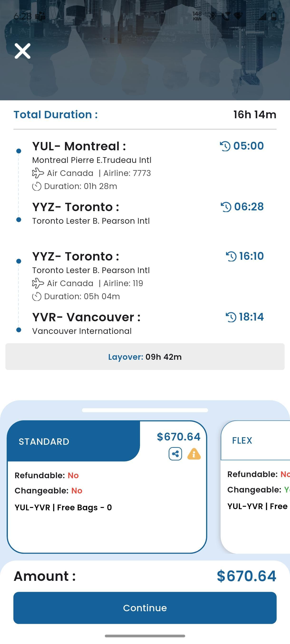The image size is (290, 644).
Task: Tap airplane icon next to Airline: 119
Action: point(38,283)
